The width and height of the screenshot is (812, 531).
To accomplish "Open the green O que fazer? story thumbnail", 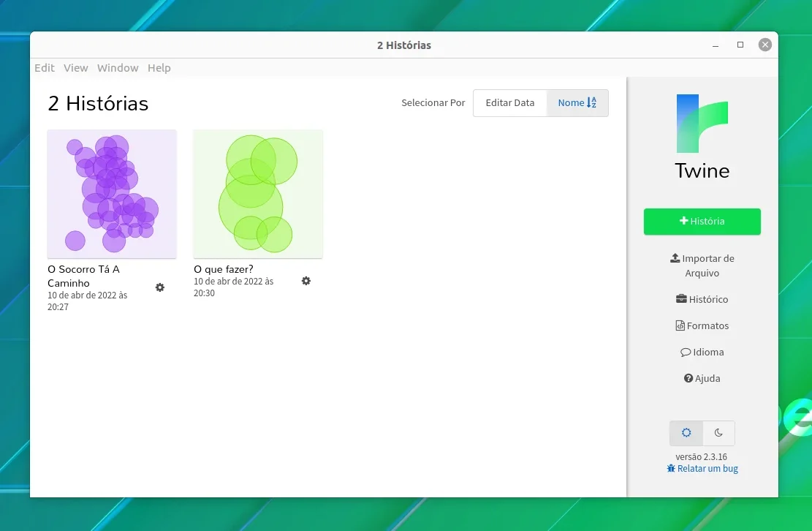I will (x=258, y=194).
